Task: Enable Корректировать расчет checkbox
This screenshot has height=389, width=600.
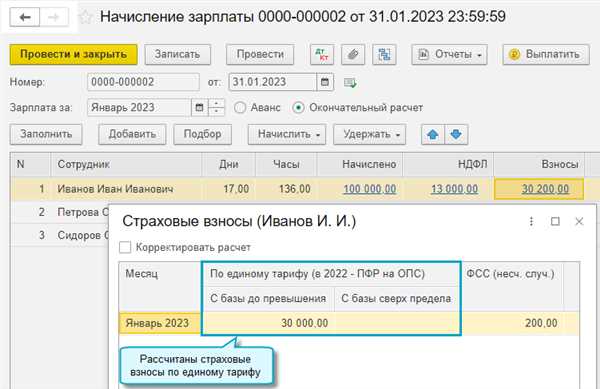Action: point(125,247)
